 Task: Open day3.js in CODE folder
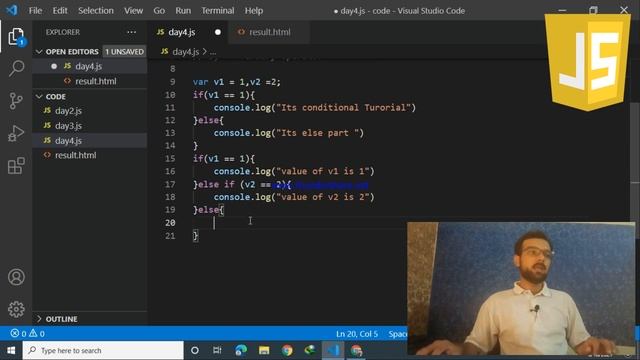tap(90, 126)
